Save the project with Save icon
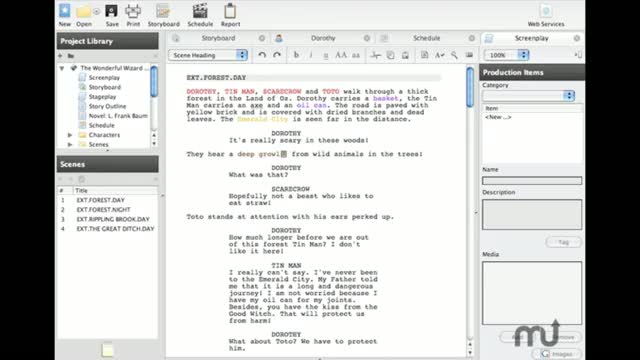 (x=111, y=11)
